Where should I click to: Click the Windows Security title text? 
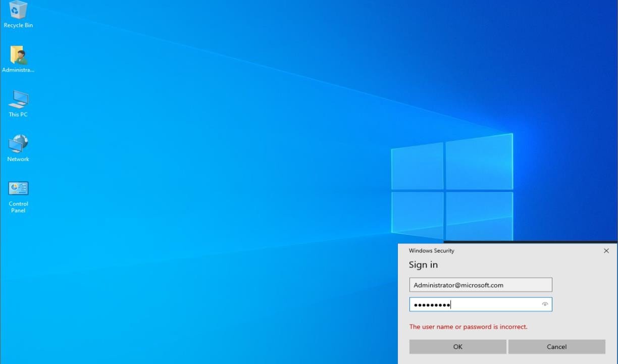point(432,250)
